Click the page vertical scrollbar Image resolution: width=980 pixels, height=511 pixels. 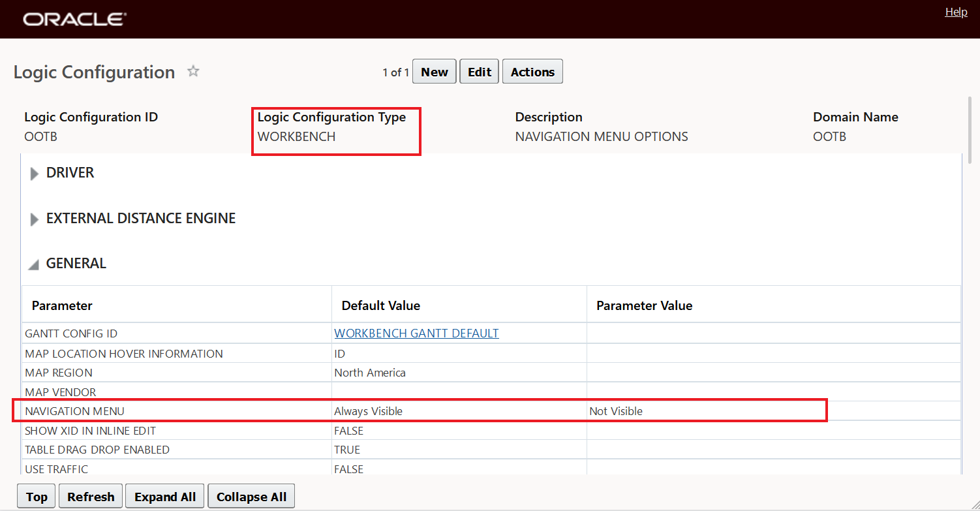pos(972,131)
